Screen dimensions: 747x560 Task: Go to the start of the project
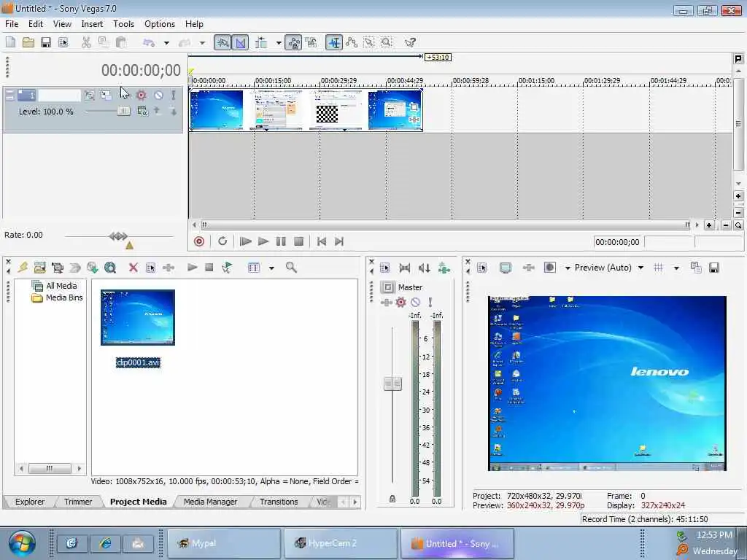[x=322, y=241]
